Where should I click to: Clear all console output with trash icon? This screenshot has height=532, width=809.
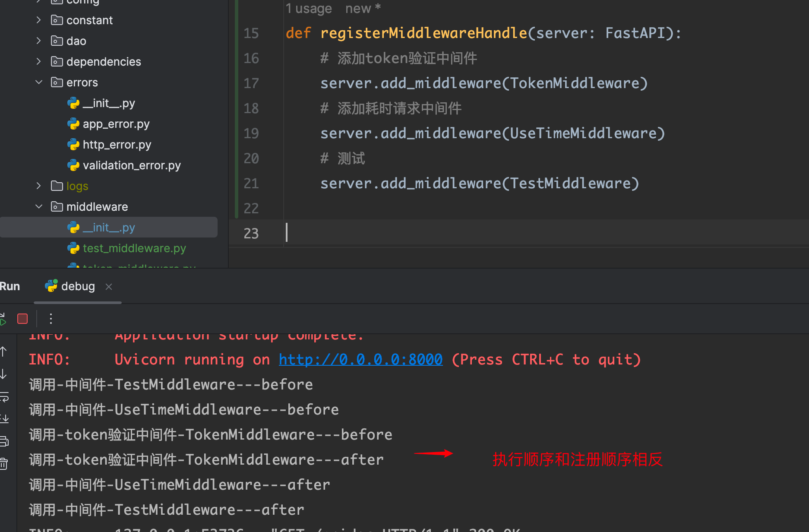[x=4, y=464]
